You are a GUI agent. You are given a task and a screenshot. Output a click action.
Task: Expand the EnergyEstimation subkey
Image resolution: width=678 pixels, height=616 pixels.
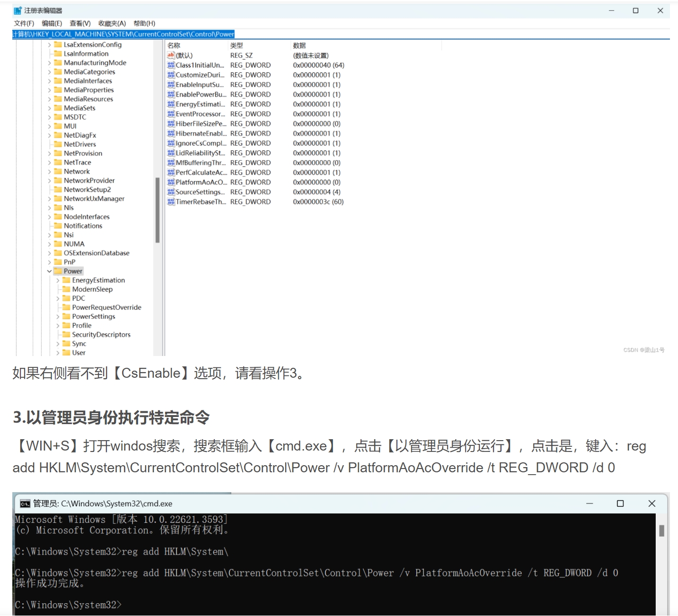click(58, 280)
